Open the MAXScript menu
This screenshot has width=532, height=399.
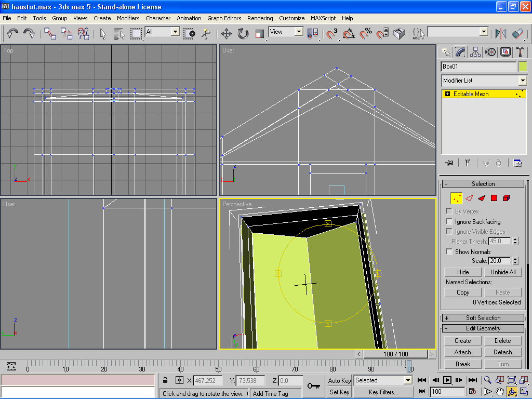click(323, 18)
